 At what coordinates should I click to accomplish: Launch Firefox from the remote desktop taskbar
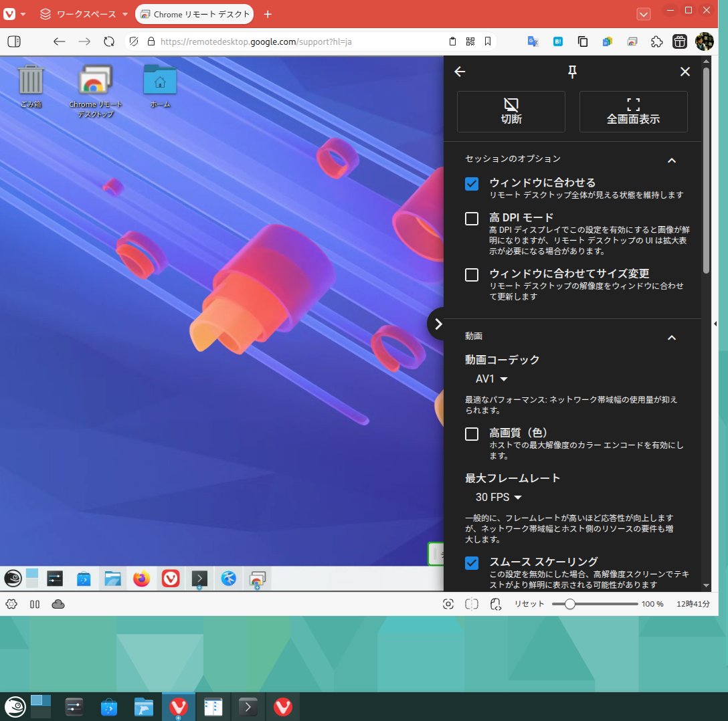tap(141, 579)
